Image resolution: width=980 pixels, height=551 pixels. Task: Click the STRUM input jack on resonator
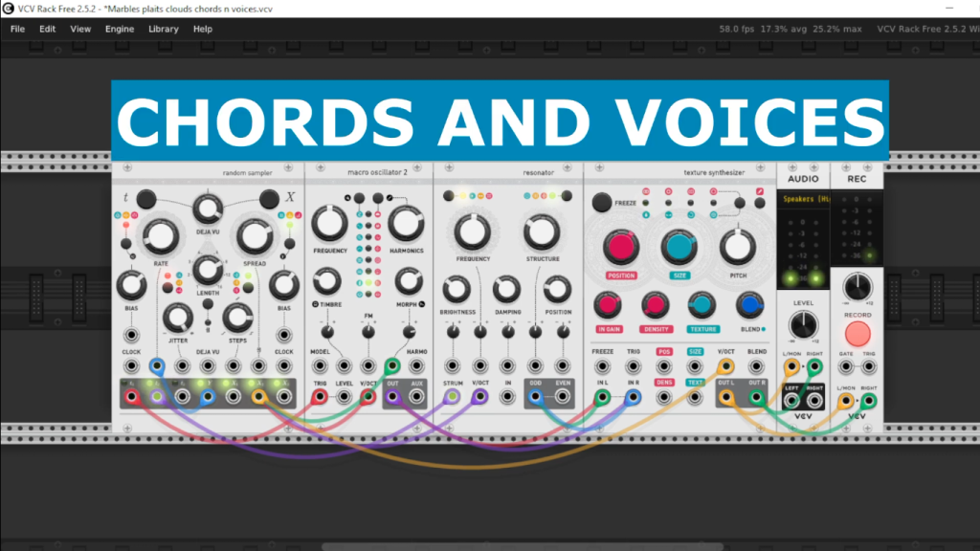point(452,396)
